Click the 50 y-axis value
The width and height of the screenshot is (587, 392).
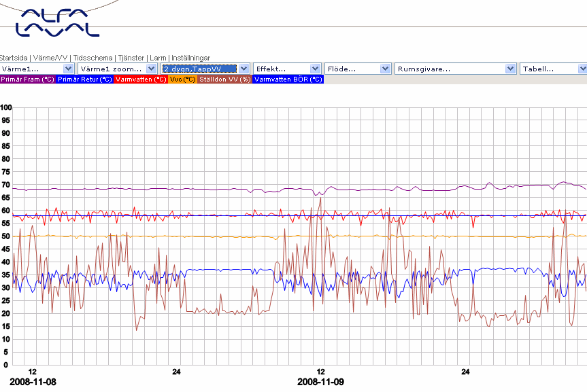click(x=6, y=236)
